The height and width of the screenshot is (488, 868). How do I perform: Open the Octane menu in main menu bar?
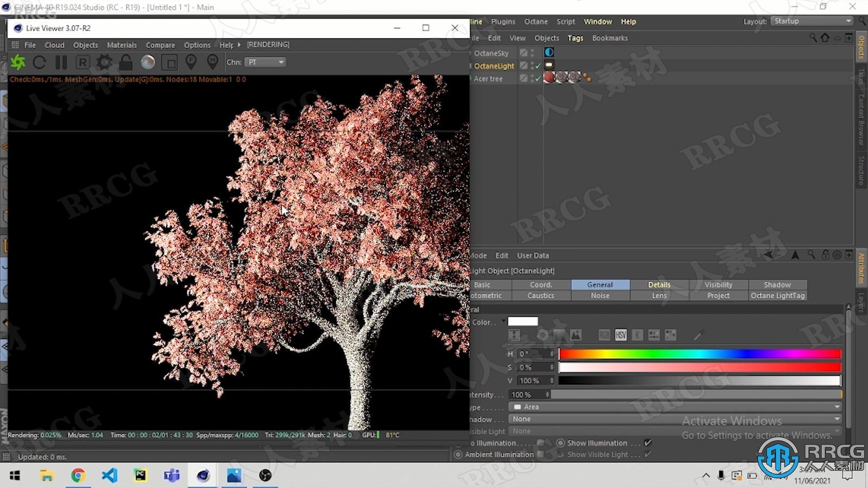(x=535, y=22)
